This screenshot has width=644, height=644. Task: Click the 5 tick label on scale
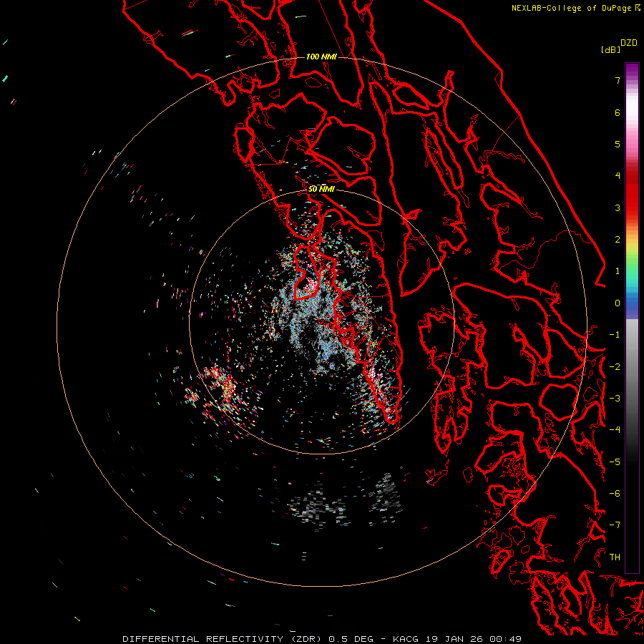tap(618, 144)
